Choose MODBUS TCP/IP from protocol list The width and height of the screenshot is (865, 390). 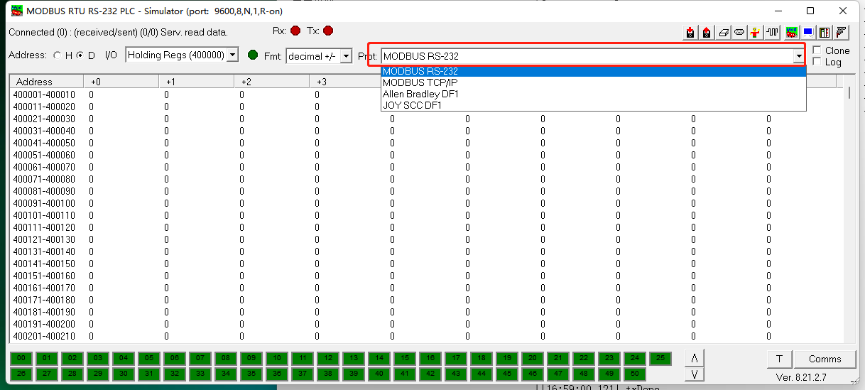[x=420, y=82]
